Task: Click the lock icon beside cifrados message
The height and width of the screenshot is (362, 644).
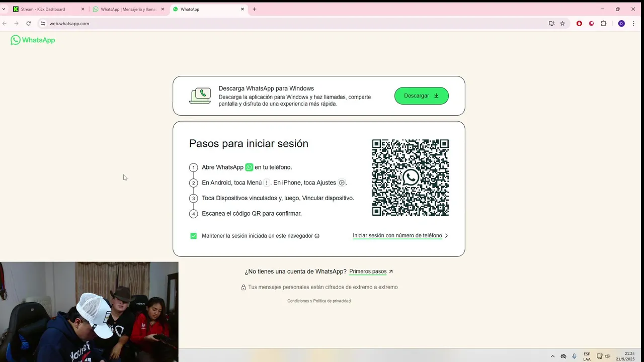Action: tap(244, 287)
